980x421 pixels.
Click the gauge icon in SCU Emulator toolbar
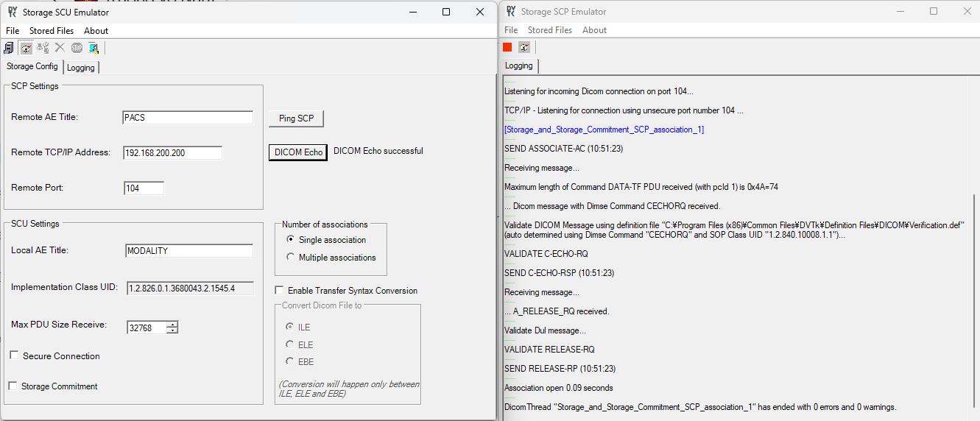point(26,48)
